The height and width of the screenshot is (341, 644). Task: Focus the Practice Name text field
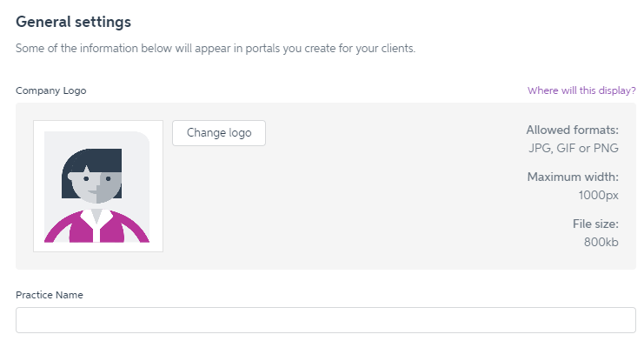[326, 320]
